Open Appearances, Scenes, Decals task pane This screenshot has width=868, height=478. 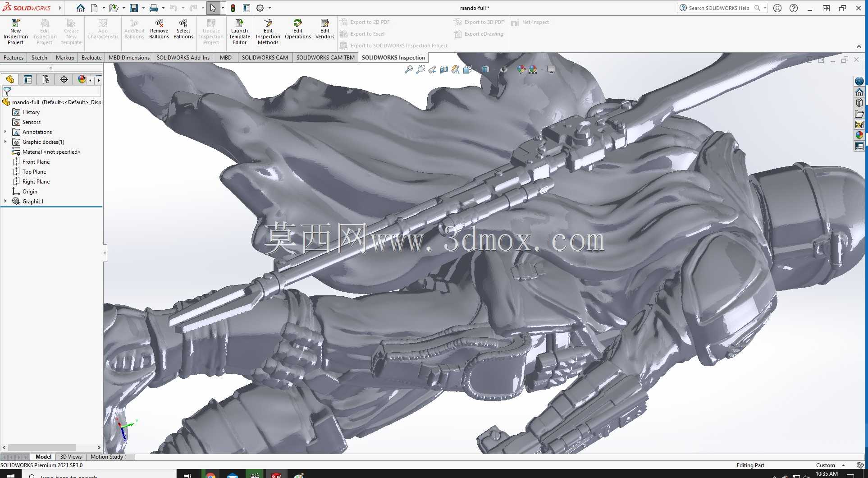tap(859, 135)
